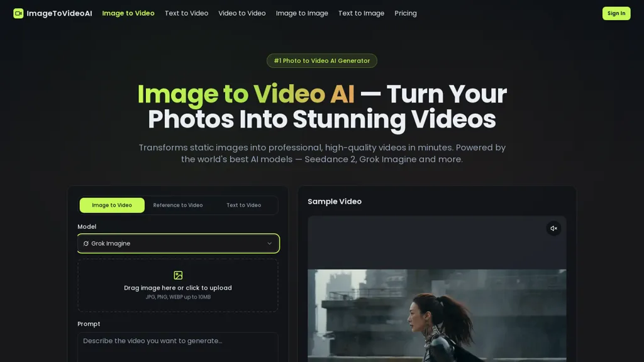The height and width of the screenshot is (362, 644).
Task: Click the Prompt label
Action: (x=89, y=324)
